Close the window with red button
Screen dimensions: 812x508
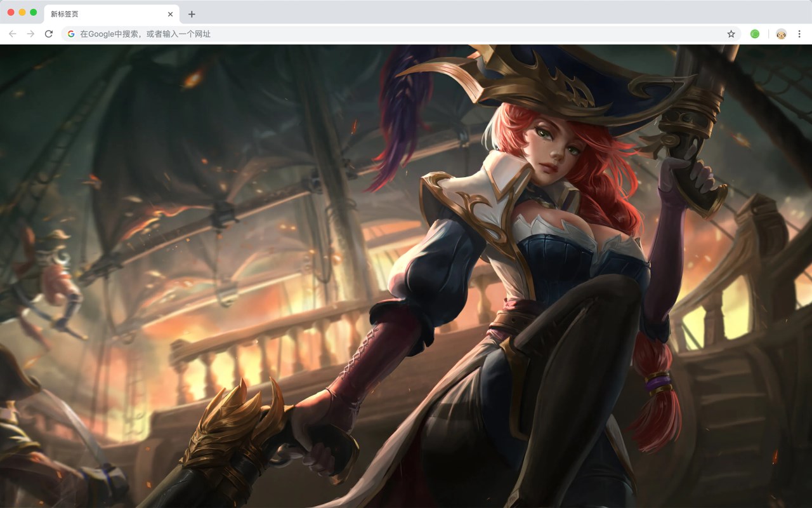[x=11, y=12]
